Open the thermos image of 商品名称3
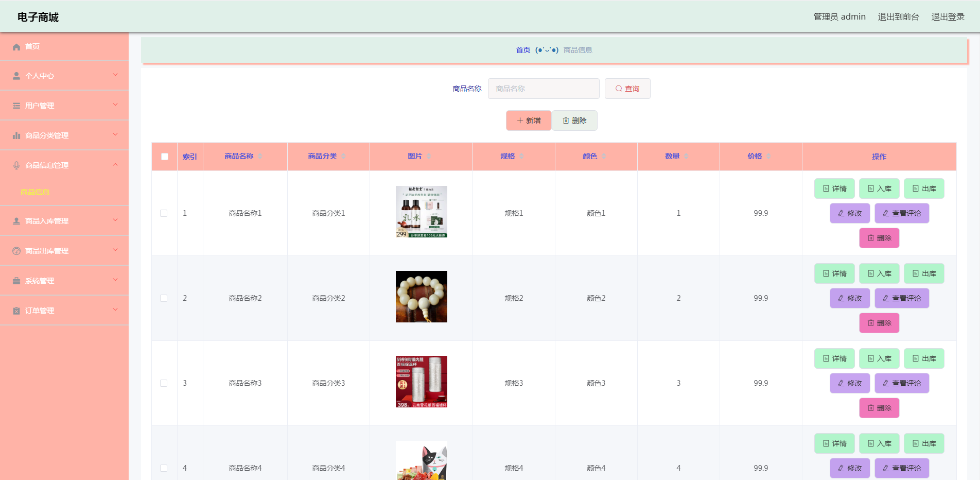This screenshot has height=480, width=980. pos(422,382)
